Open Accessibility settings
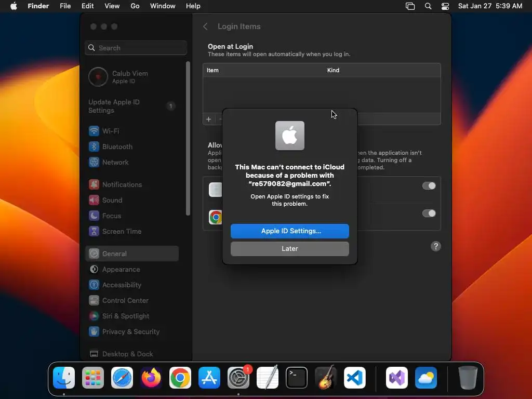The height and width of the screenshot is (399, 532). click(131, 285)
